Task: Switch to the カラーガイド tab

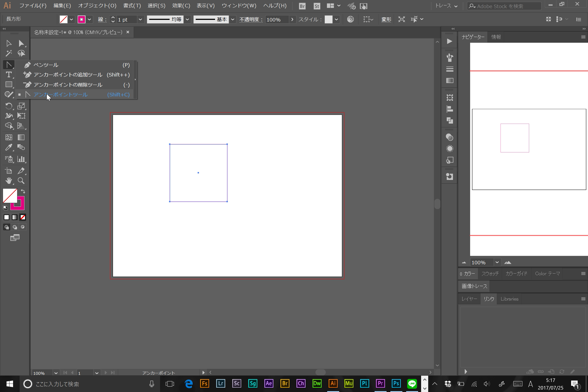Action: (x=517, y=273)
